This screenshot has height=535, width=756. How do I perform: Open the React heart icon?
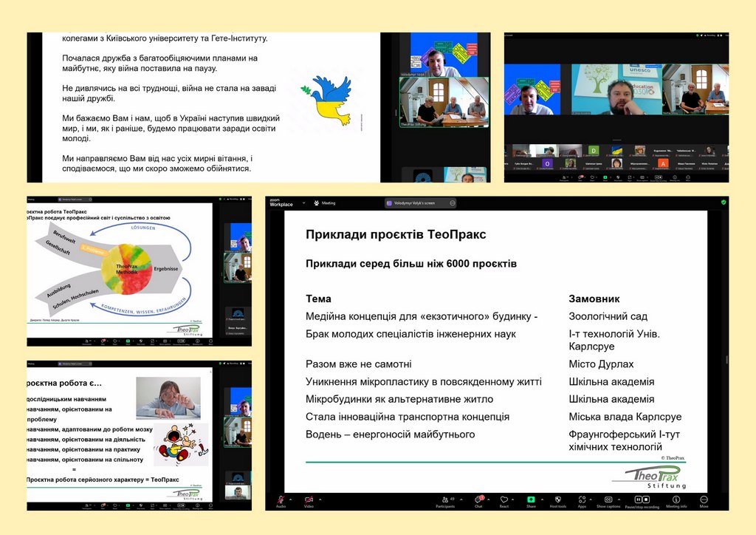tap(504, 500)
